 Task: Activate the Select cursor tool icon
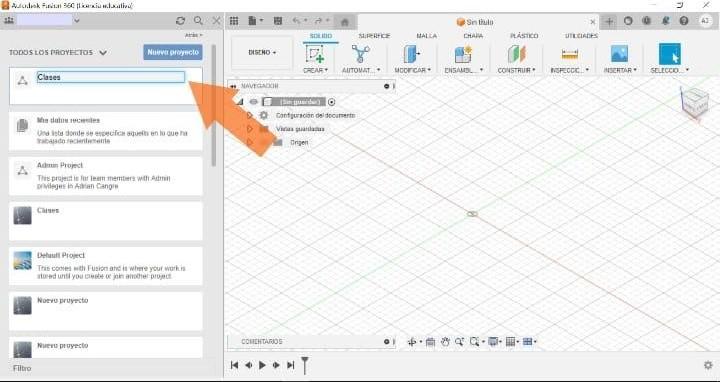(669, 54)
